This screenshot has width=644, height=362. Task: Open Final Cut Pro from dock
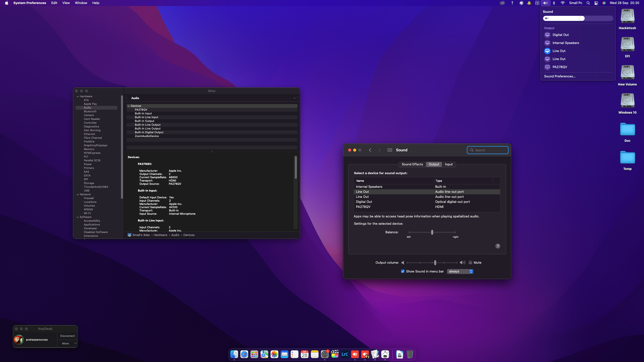tap(335, 354)
